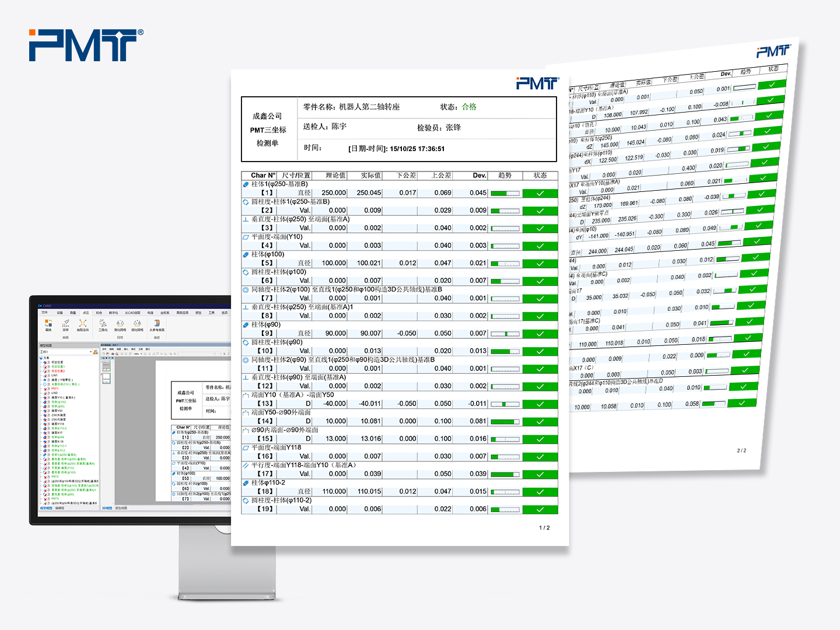Click the 合格 status text in report header
Screen dimensions: 840x630
[469, 107]
